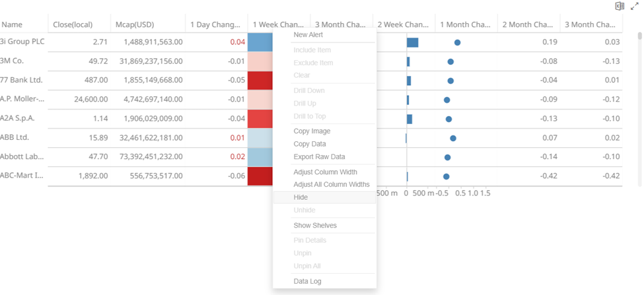Select Copy Image in the context menu

[x=312, y=131]
